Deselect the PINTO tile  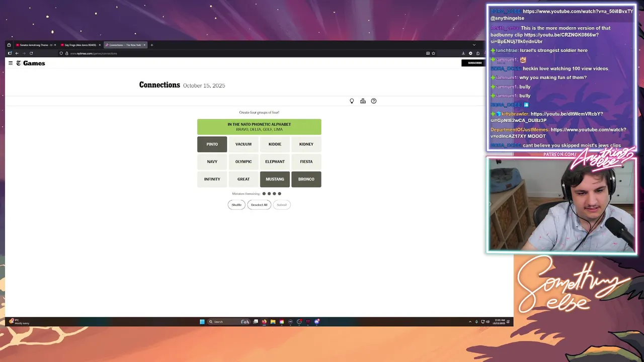point(212,144)
